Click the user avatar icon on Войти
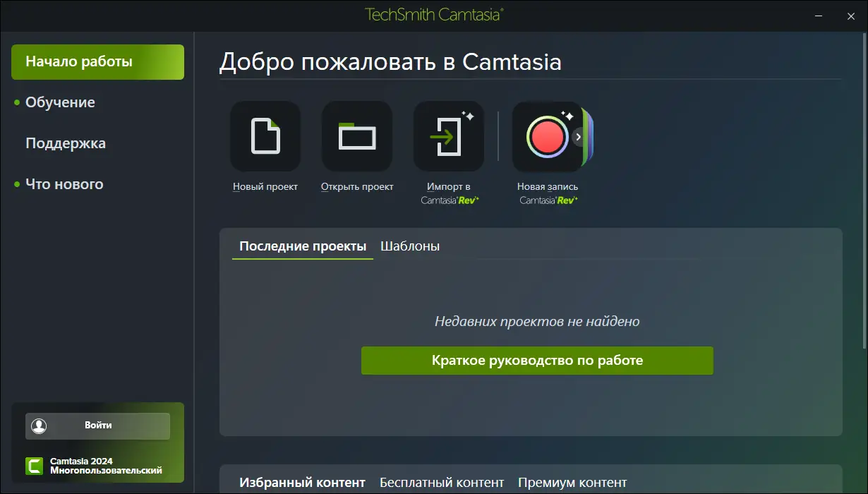The height and width of the screenshot is (494, 868). tap(40, 425)
